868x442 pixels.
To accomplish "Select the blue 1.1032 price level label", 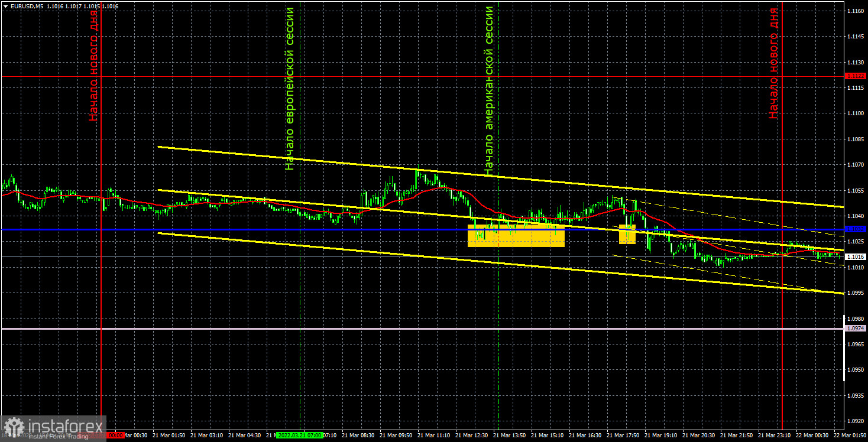I will pos(856,229).
